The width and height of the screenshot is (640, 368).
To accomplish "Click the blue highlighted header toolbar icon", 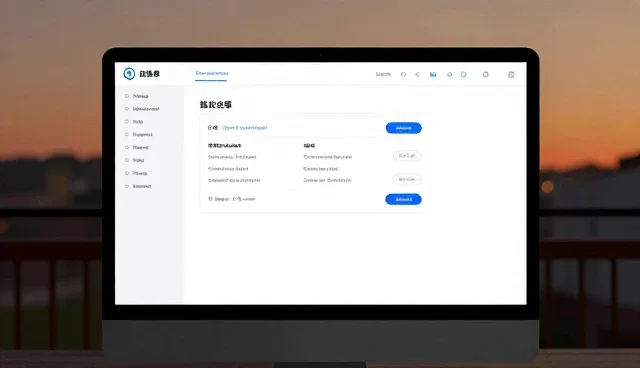I will point(433,74).
